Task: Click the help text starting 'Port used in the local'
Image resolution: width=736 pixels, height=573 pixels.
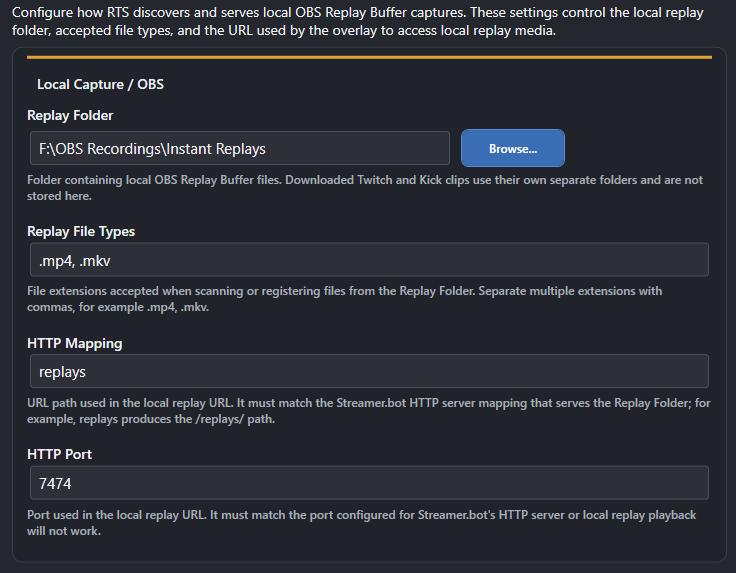Action: (x=361, y=523)
